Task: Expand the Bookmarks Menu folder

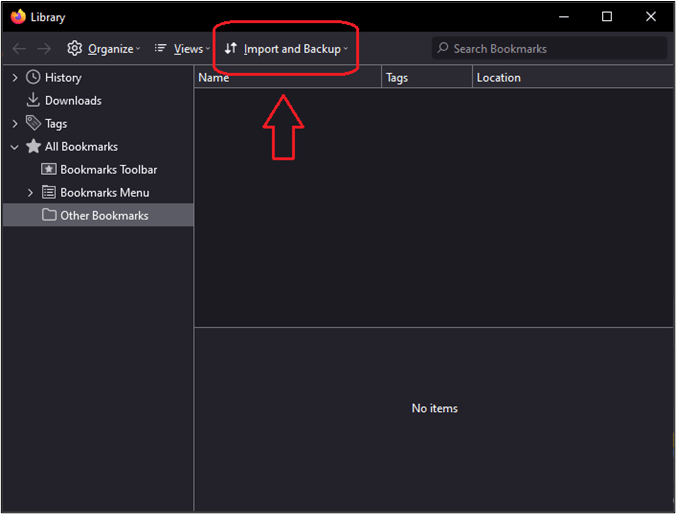Action: click(30, 193)
